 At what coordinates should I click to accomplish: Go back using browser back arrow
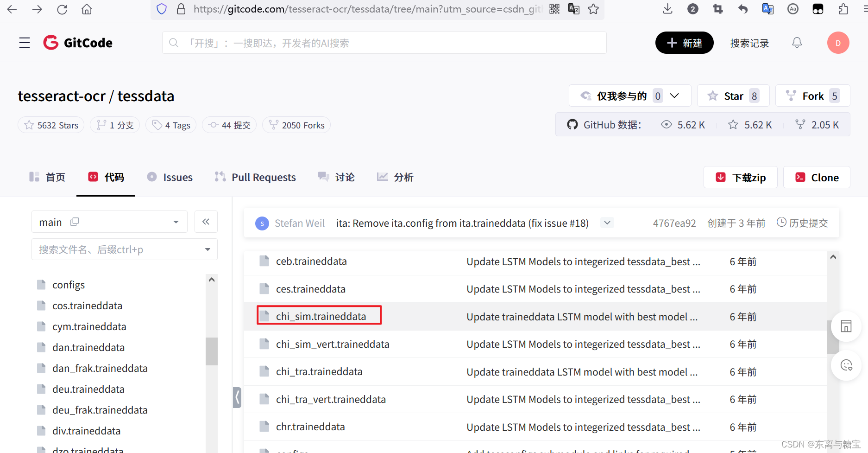[x=12, y=9]
